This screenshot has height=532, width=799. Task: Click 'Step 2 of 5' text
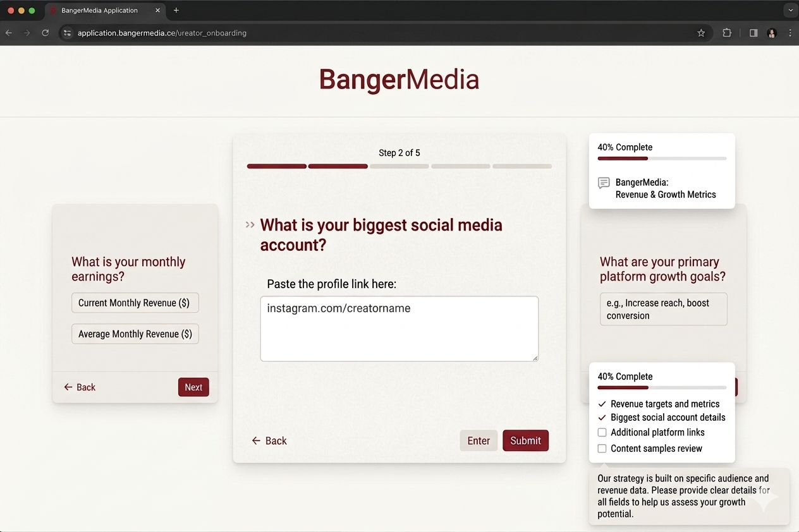(x=399, y=153)
